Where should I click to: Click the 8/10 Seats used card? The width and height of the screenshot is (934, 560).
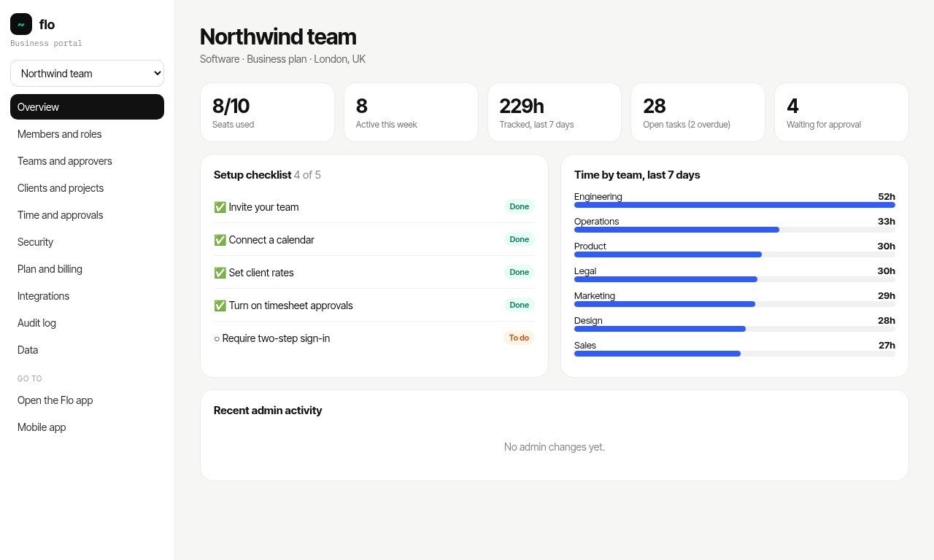click(x=267, y=112)
